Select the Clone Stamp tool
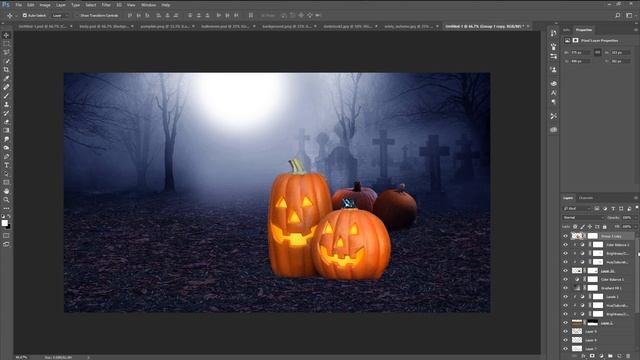 6,104
